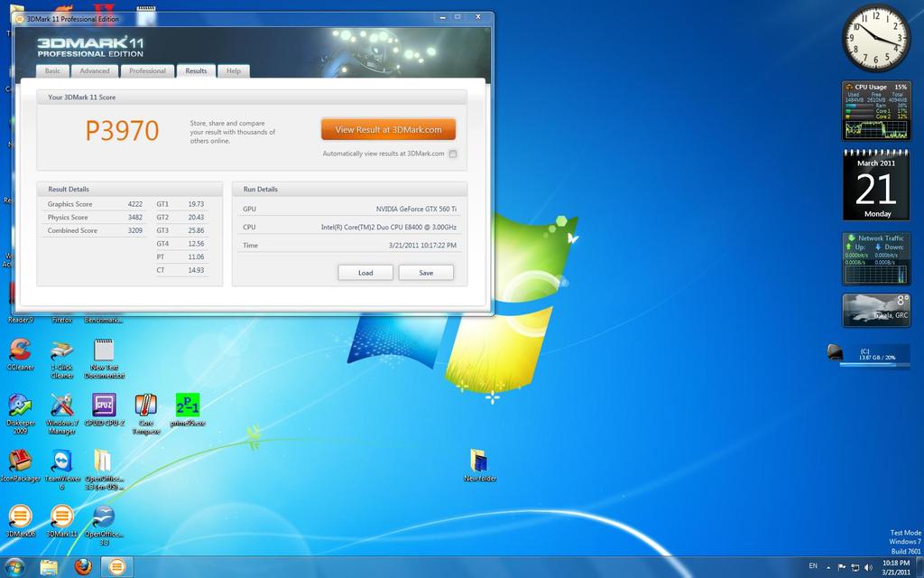This screenshot has height=578, width=924.
Task: Open taskbar clock showing 10:18 PM
Action: (x=896, y=567)
